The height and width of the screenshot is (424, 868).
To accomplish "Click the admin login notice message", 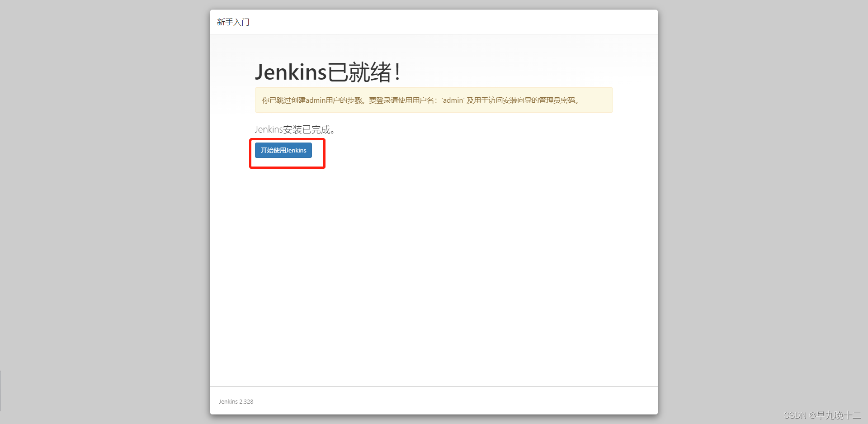I will pos(434,100).
